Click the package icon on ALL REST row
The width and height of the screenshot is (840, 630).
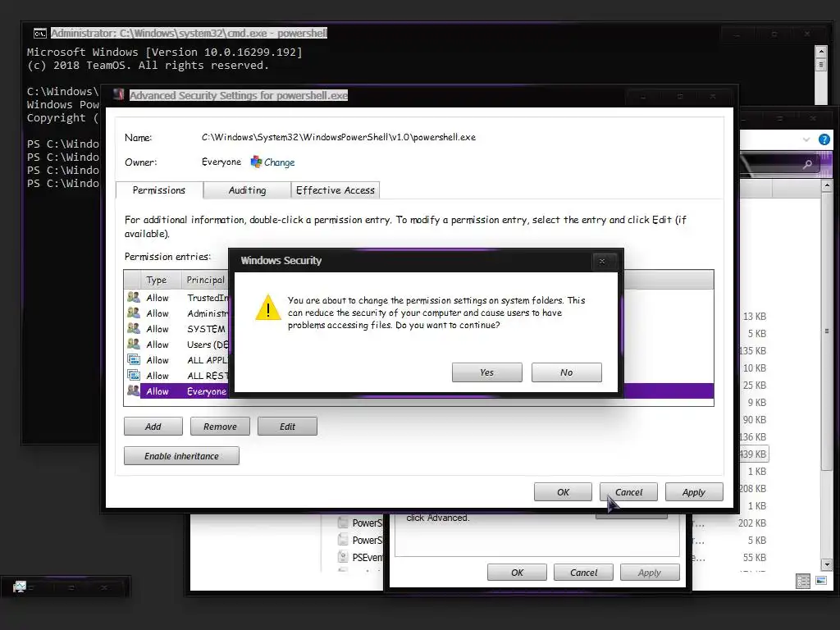point(134,375)
